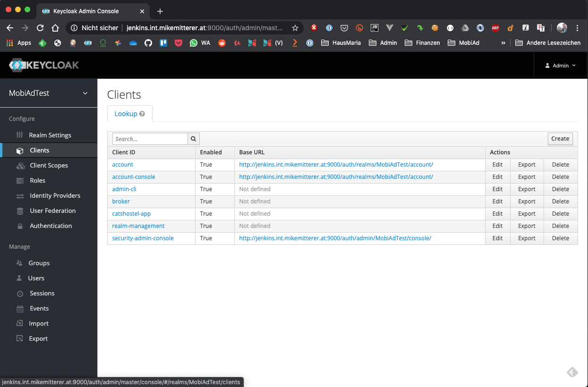Image resolution: width=588 pixels, height=387 pixels.
Task: Open Groups under Manage
Action: 39,263
